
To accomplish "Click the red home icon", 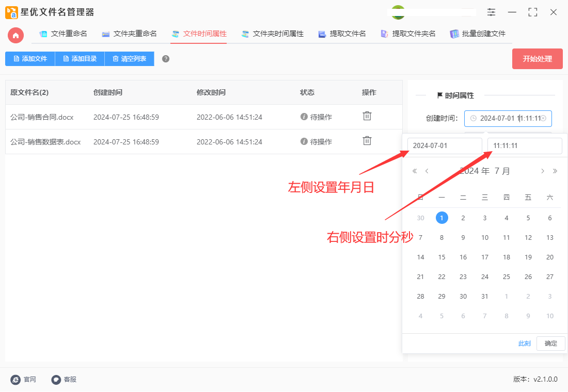I will click(15, 36).
